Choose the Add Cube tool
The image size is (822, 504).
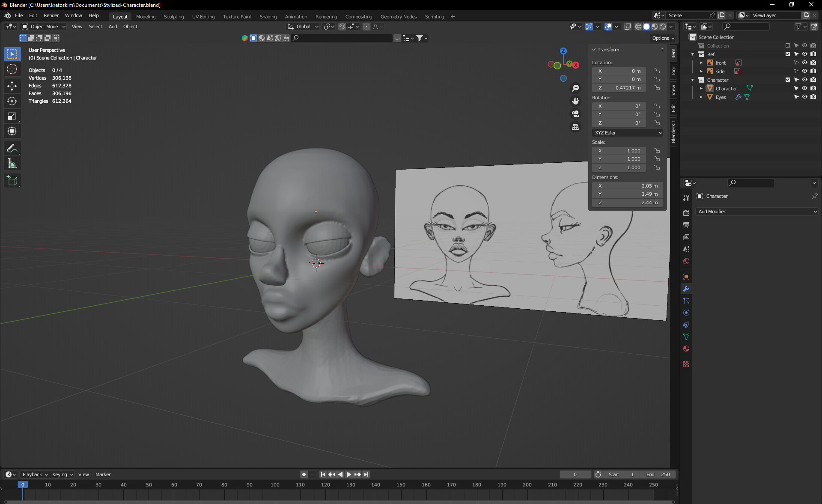[12, 181]
